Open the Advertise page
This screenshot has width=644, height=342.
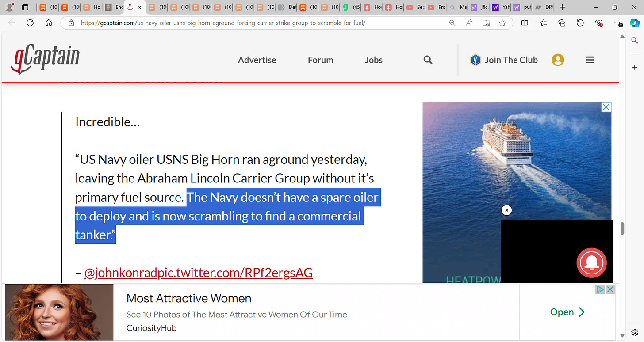(257, 60)
